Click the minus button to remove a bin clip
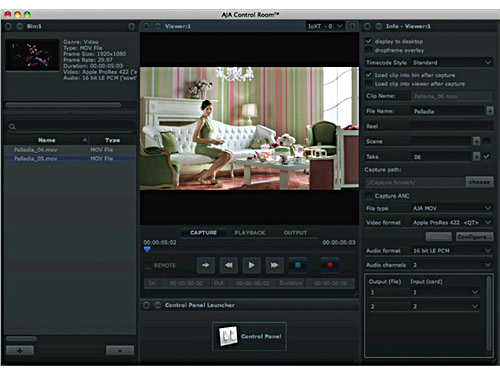 tap(120, 350)
